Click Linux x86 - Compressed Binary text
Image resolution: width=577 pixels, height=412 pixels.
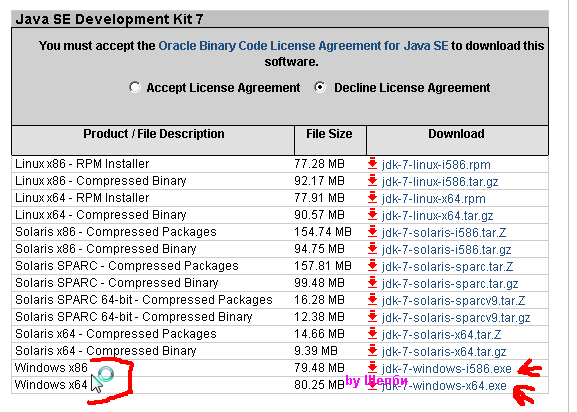101,181
